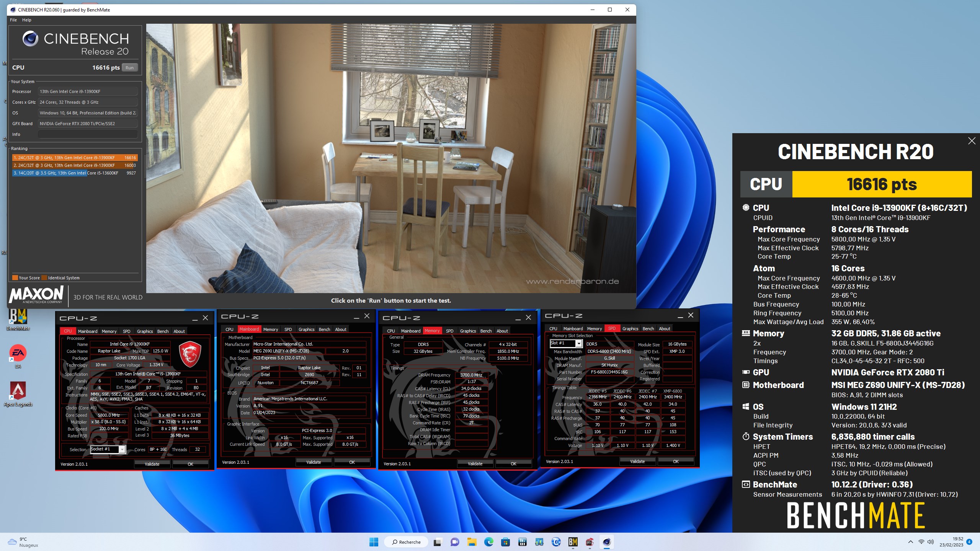The height and width of the screenshot is (551, 980).
Task: Open Cinebench Help menu
Action: (x=27, y=20)
